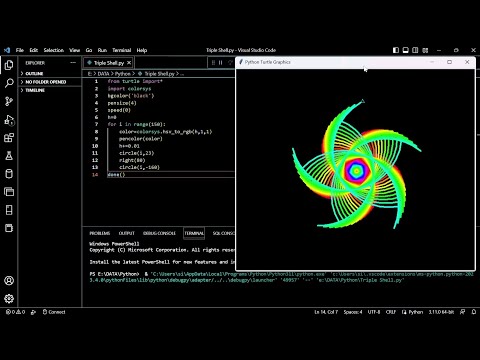Viewport: 480px width, 360px height.
Task: Click the circle(i,23) line in editor
Action: coord(137,153)
